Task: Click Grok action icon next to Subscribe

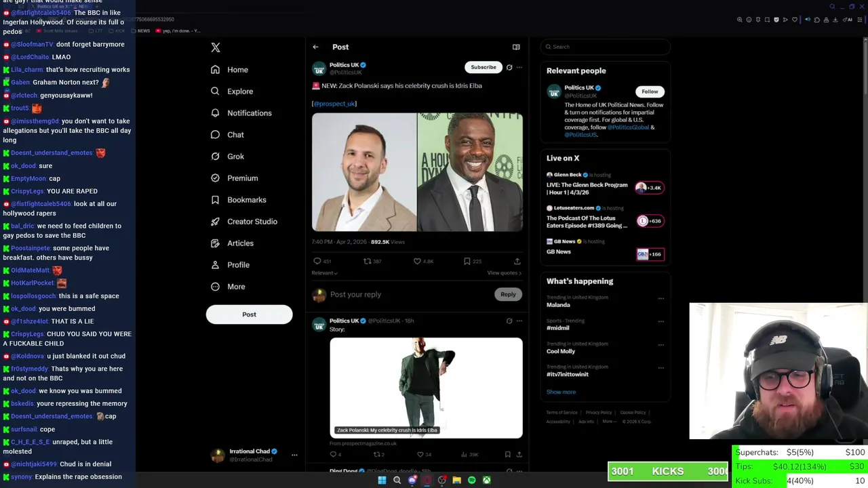Action: tap(509, 67)
